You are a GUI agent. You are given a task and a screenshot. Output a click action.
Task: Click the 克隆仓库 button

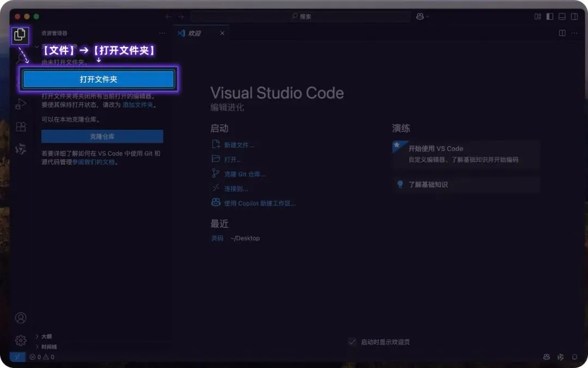click(102, 136)
